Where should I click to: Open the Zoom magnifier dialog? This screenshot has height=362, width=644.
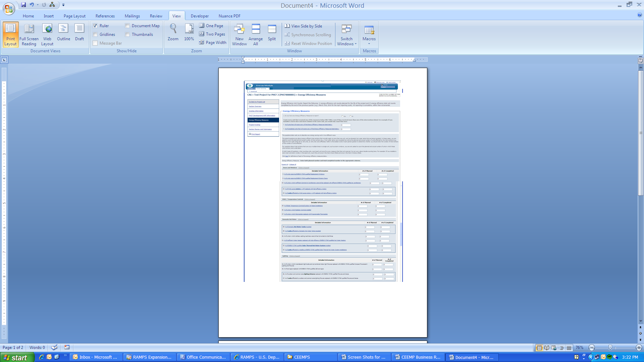click(173, 33)
